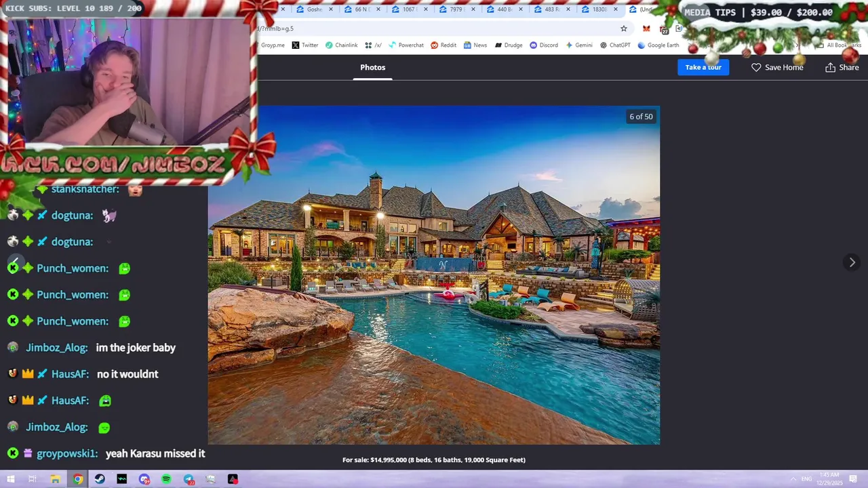The height and width of the screenshot is (488, 868).
Task: Click username stanksnatcher in chat
Action: (x=85, y=189)
